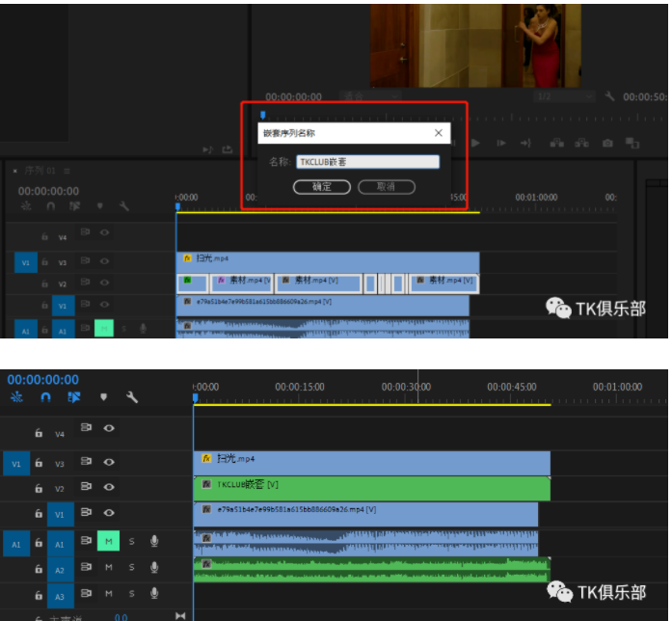Toggle linked selection in the lower timeline

pyautogui.click(x=73, y=397)
